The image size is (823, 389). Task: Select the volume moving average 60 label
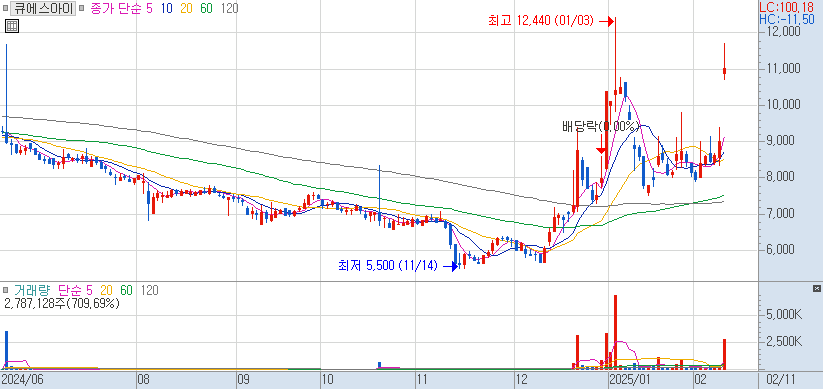click(126, 290)
